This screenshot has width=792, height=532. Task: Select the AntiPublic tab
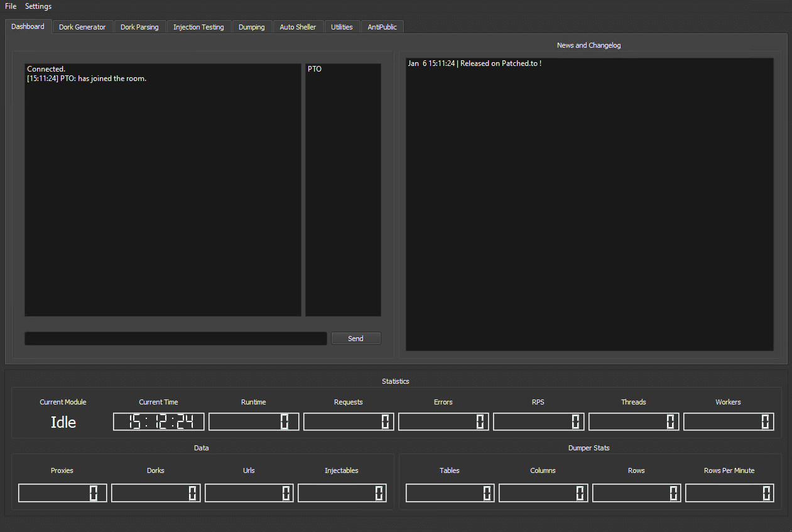[x=382, y=26]
